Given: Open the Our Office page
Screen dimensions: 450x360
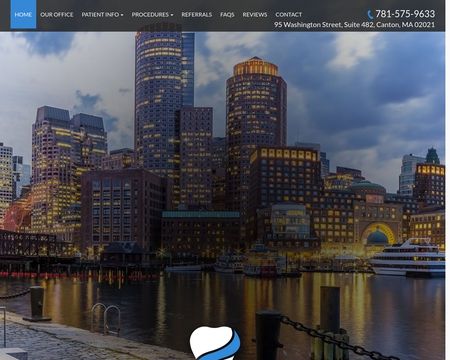Looking at the screenshot, I should 57,15.
